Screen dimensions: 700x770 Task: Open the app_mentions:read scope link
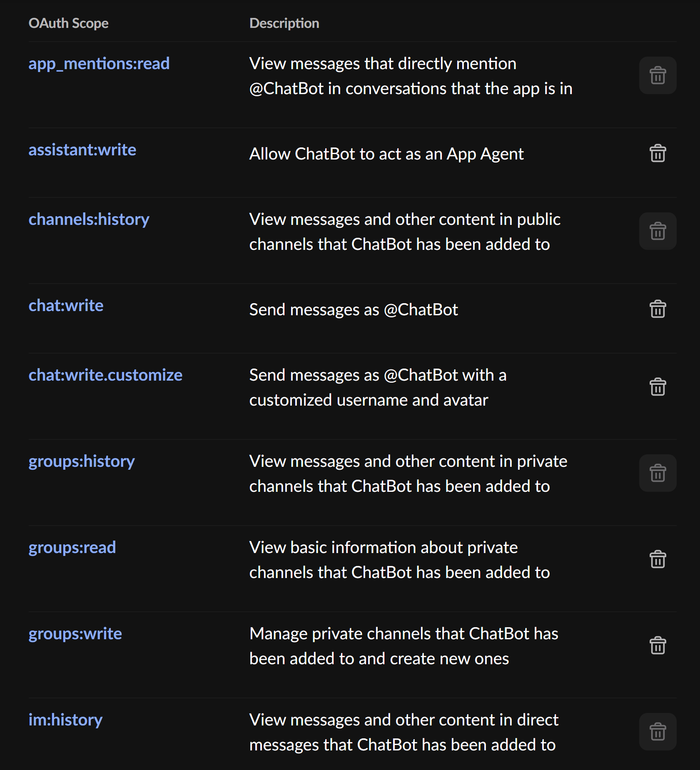99,64
